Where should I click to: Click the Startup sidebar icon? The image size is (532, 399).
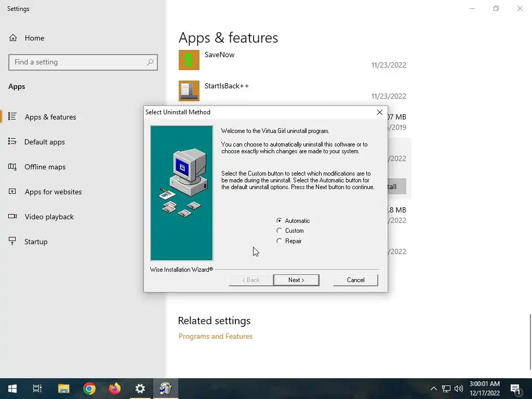click(x=12, y=241)
